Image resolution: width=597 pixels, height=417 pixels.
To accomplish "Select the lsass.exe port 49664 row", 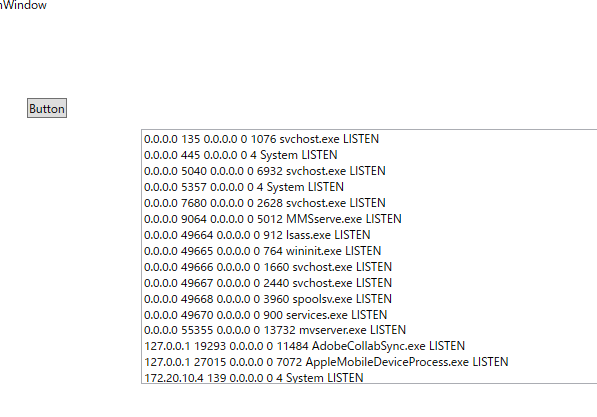I will (369, 235).
